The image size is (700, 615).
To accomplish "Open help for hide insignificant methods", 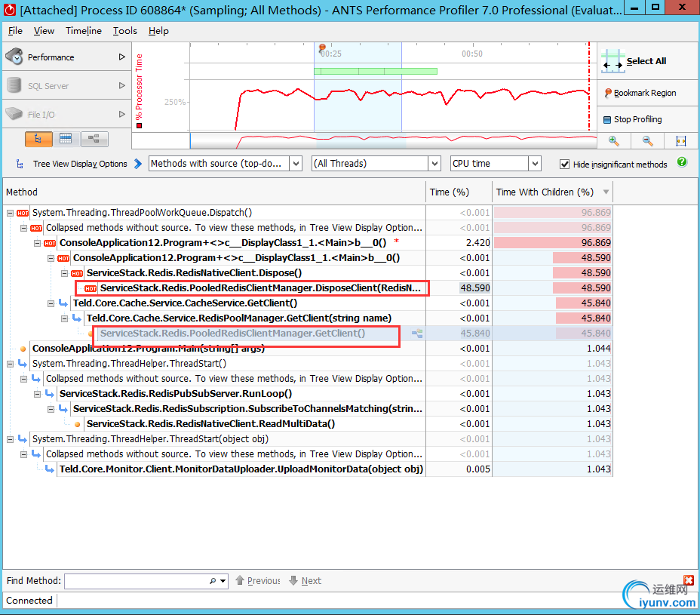I will [682, 162].
